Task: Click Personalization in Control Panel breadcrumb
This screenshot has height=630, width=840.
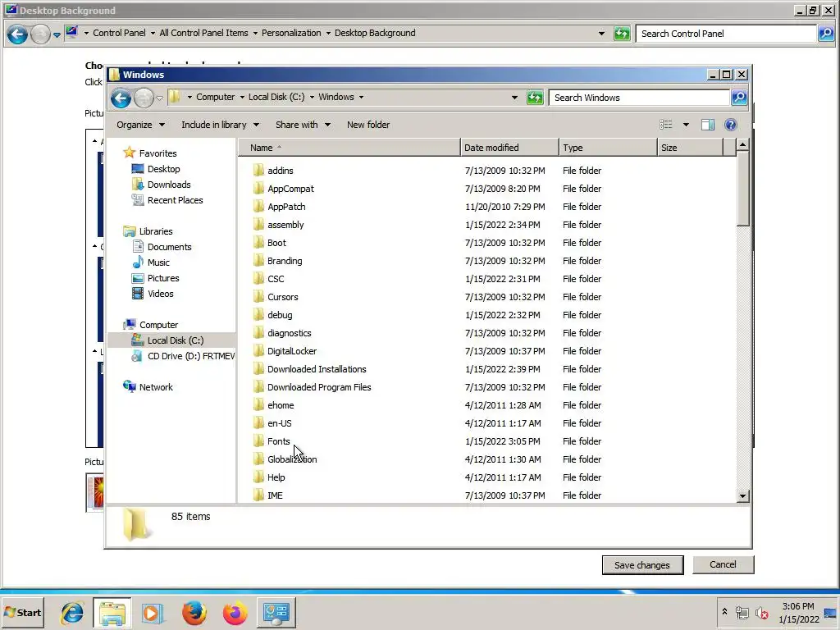Action: click(291, 33)
